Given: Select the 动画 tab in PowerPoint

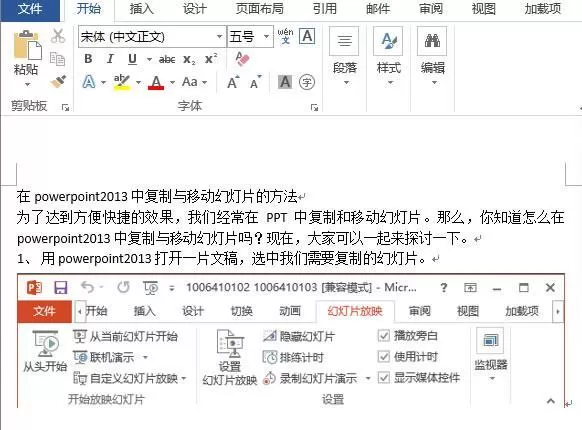Looking at the screenshot, I should coord(290,311).
